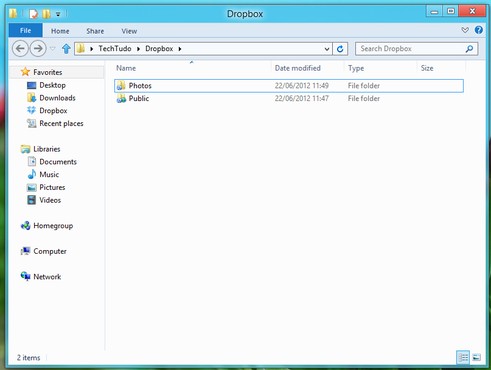
Task: Refresh the Dropbox folder view
Action: [x=340, y=49]
